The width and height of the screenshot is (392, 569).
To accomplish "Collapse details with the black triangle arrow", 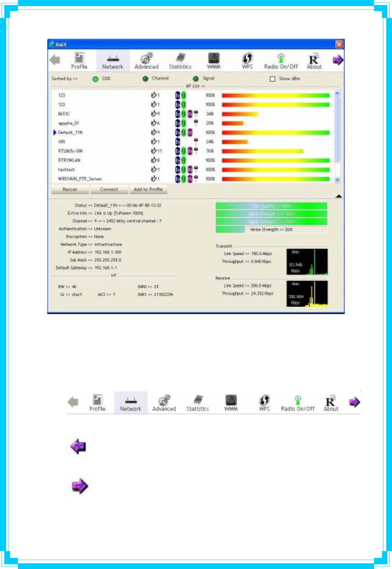I will (339, 196).
